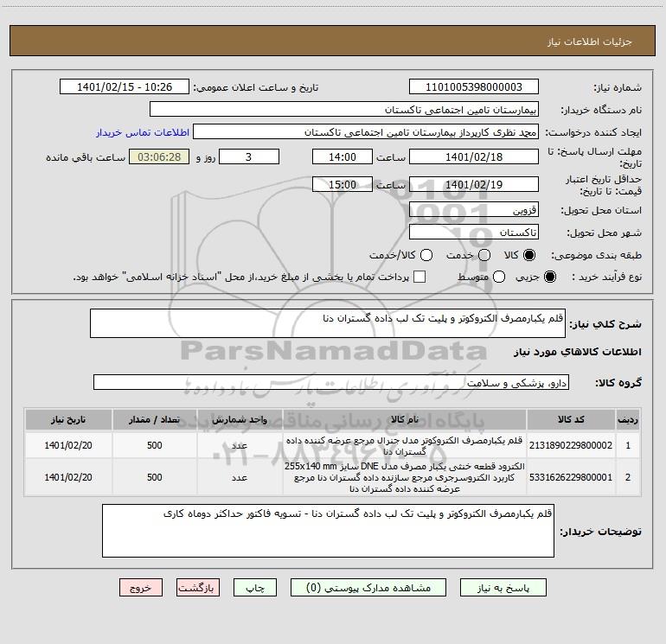Click delivery city field تاکستان
Viewport: 666px width, 644px height.
click(474, 232)
